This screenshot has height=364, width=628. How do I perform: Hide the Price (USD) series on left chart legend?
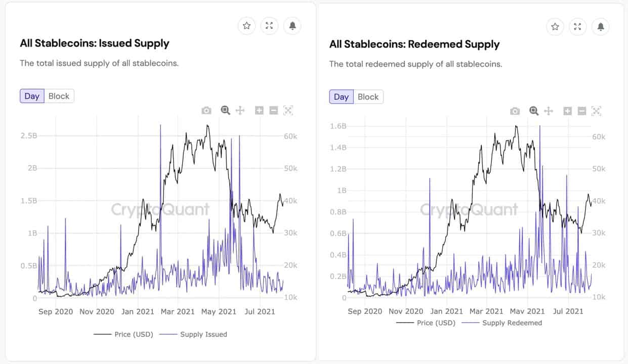click(123, 334)
